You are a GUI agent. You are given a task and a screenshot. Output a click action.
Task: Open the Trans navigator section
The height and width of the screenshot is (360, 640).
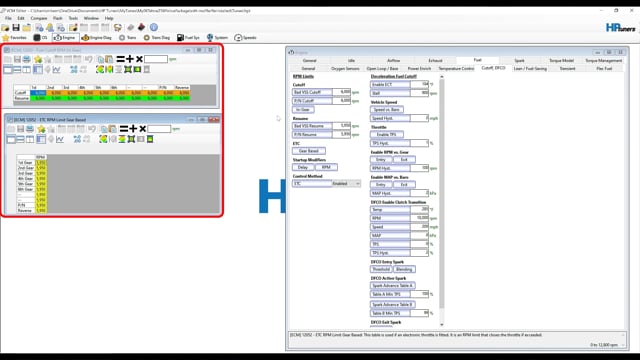tap(127, 38)
